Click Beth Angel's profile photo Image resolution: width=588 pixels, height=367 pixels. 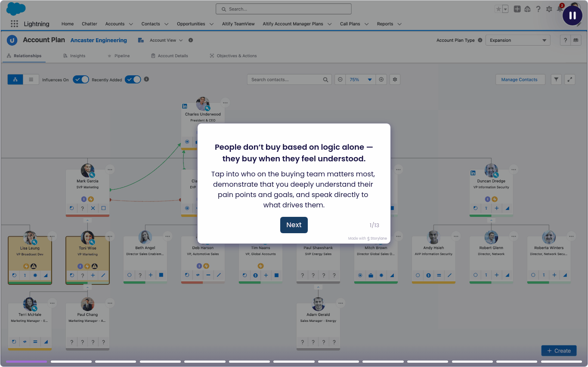tap(145, 237)
